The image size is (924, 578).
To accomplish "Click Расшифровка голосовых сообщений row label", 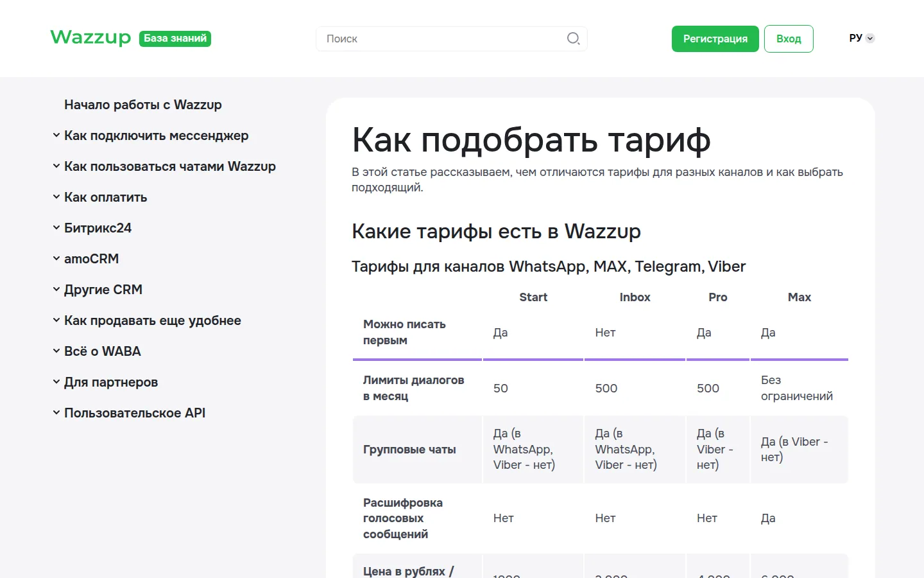I will pyautogui.click(x=403, y=518).
